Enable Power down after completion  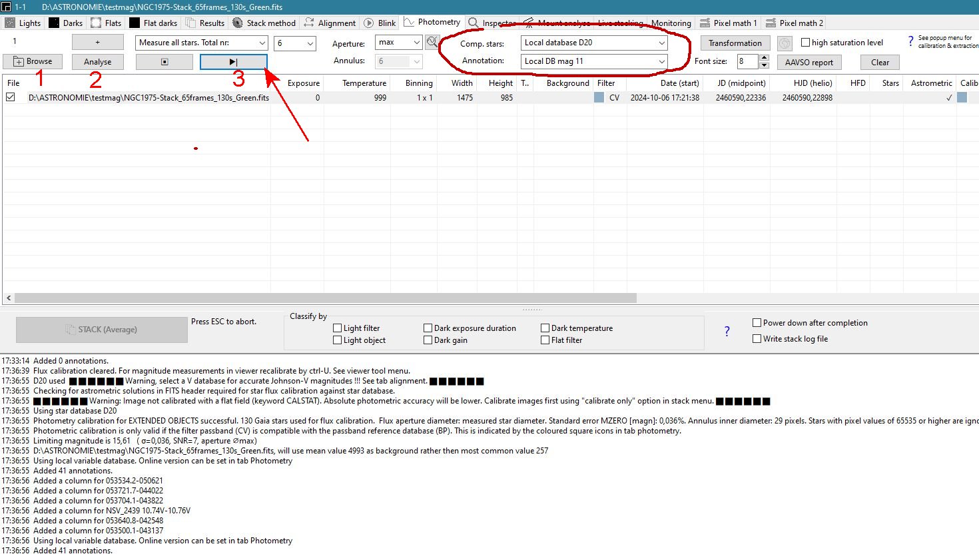click(757, 323)
